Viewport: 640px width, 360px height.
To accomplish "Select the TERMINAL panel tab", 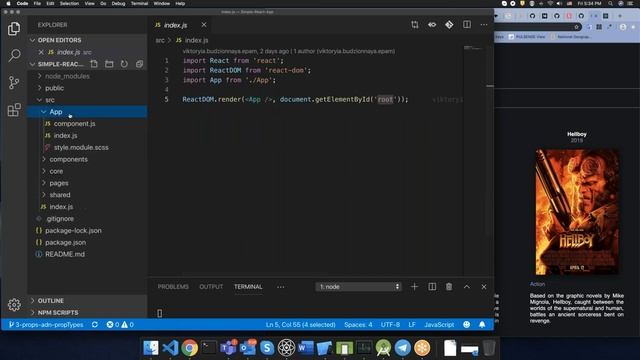I will click(248, 287).
